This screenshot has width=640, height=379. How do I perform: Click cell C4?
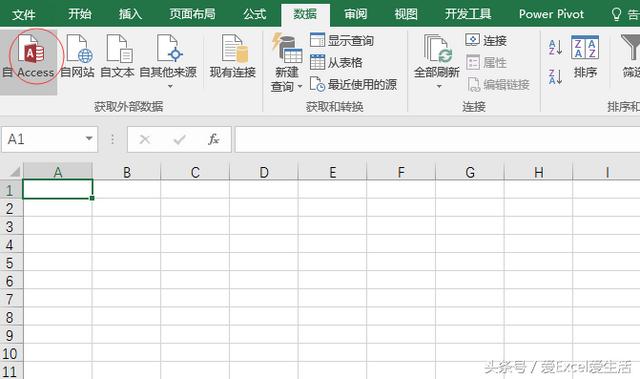click(x=195, y=244)
